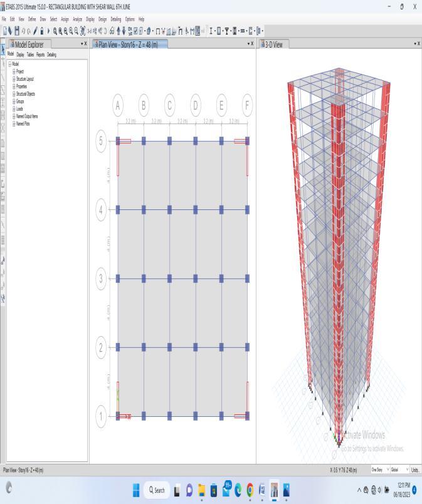
Task: Expand the Project tree node
Action: click(14, 71)
